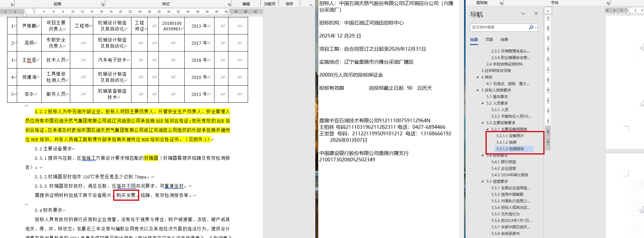The image size is (644, 238).
Task: Go to heading 5.5.2 信用中国截图
Action: pos(507,194)
